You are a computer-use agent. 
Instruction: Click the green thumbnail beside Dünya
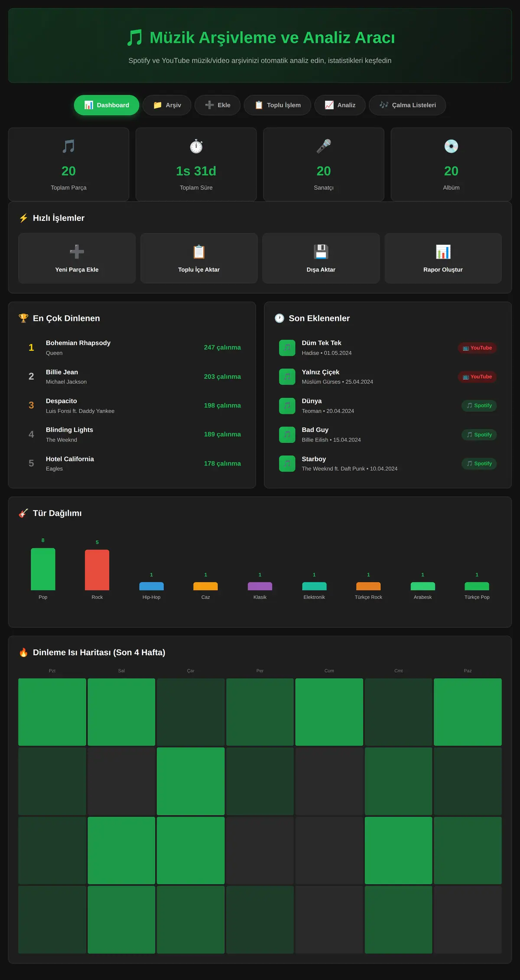point(287,406)
